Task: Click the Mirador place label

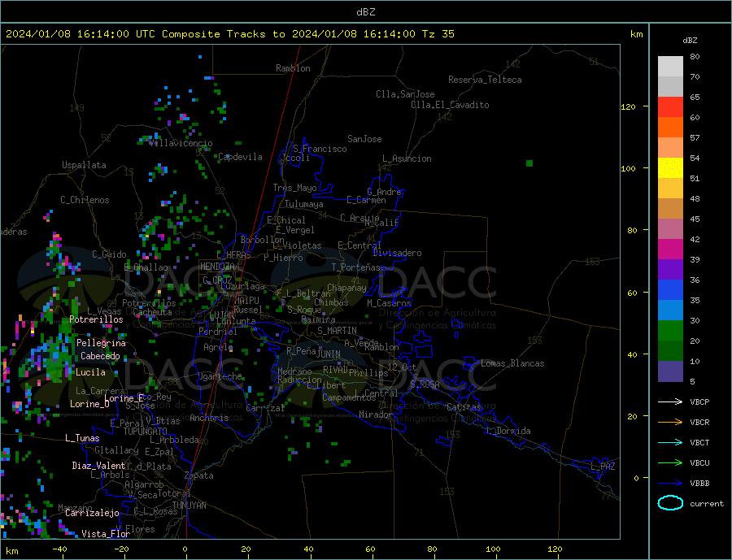Action: (376, 415)
